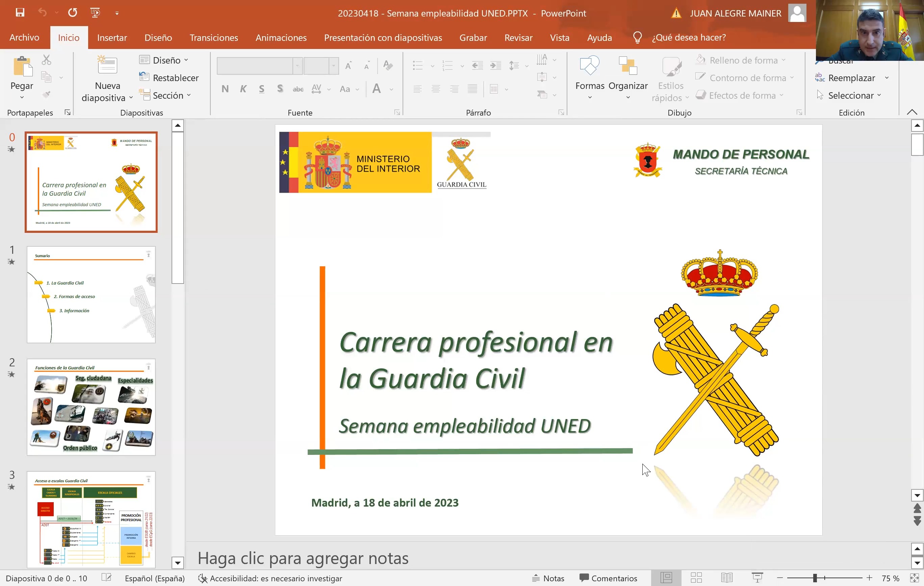
Task: Switch to the Animaciones tab
Action: click(x=281, y=37)
